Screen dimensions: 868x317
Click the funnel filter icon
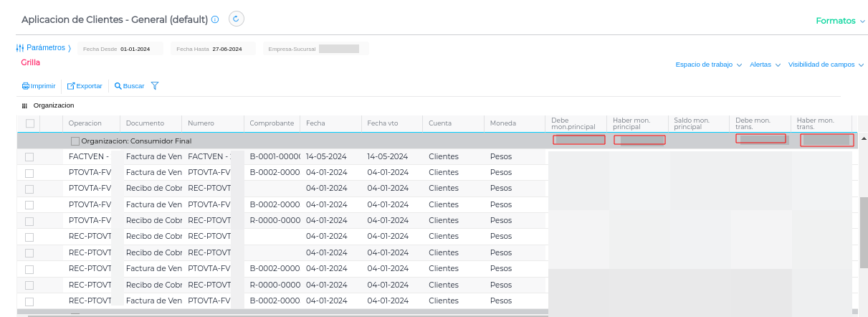pyautogui.click(x=154, y=86)
